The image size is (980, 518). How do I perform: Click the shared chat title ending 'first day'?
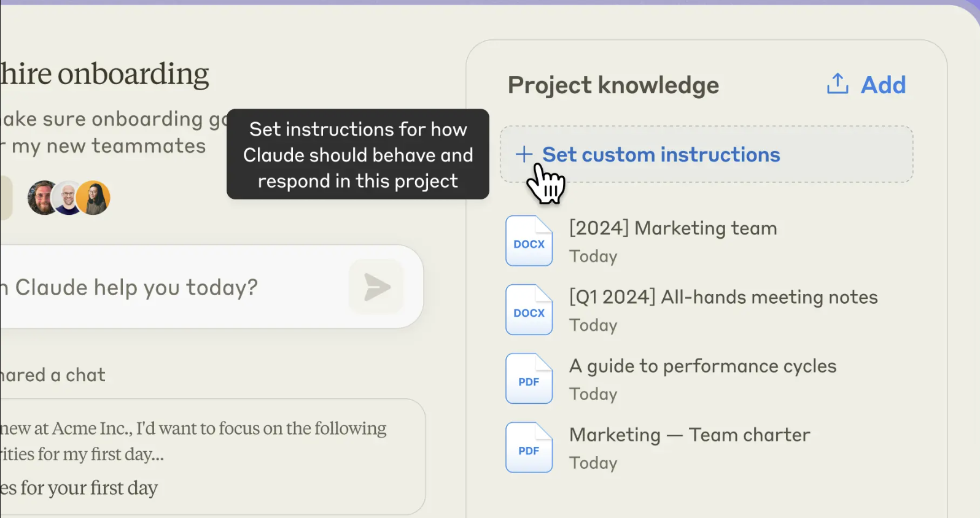80,488
